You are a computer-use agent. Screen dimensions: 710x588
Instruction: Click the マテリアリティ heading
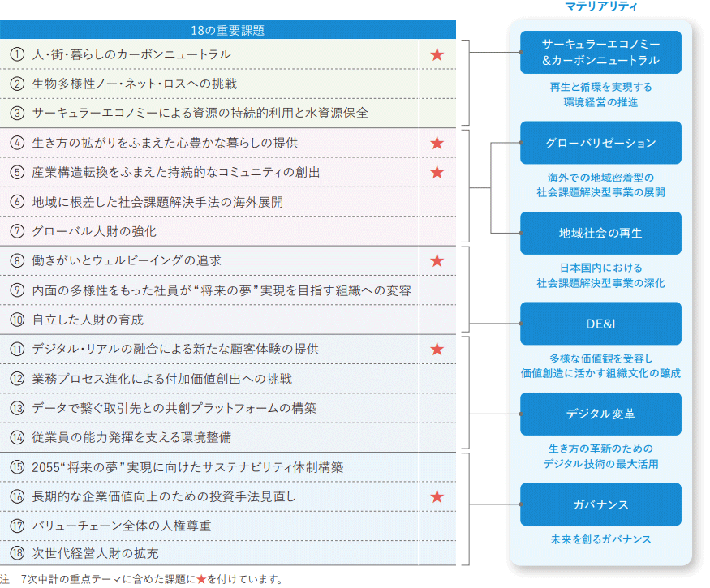click(x=600, y=6)
